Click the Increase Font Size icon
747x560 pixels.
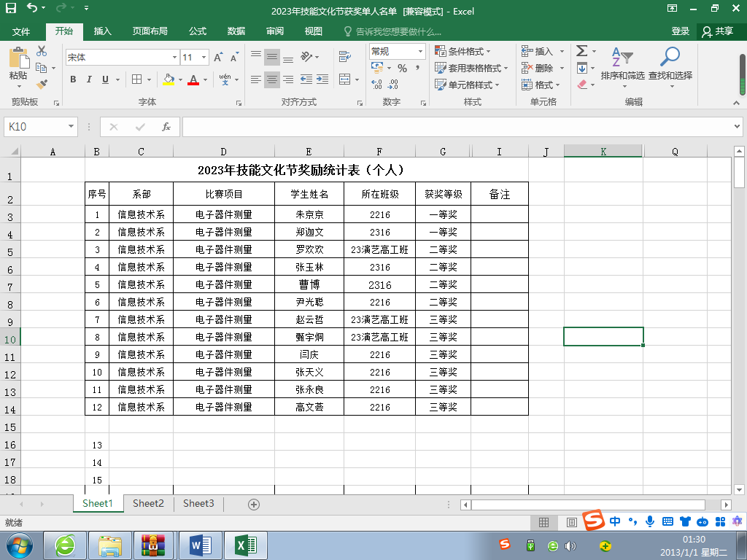(x=219, y=57)
